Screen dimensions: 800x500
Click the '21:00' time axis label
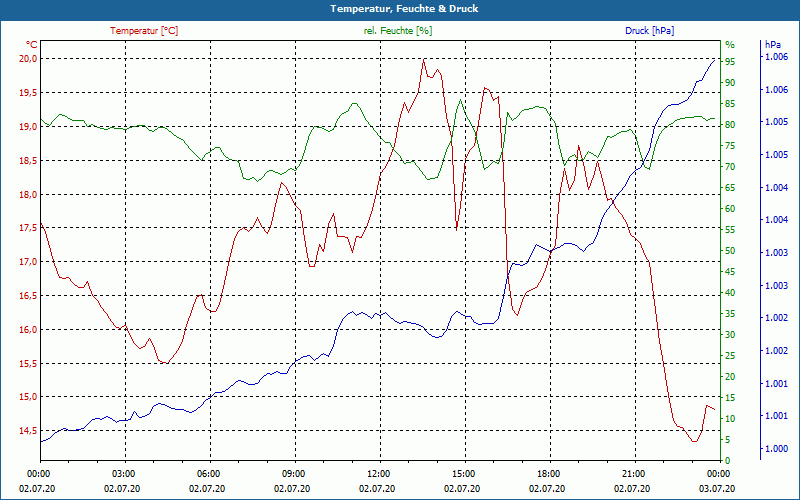pos(633,473)
